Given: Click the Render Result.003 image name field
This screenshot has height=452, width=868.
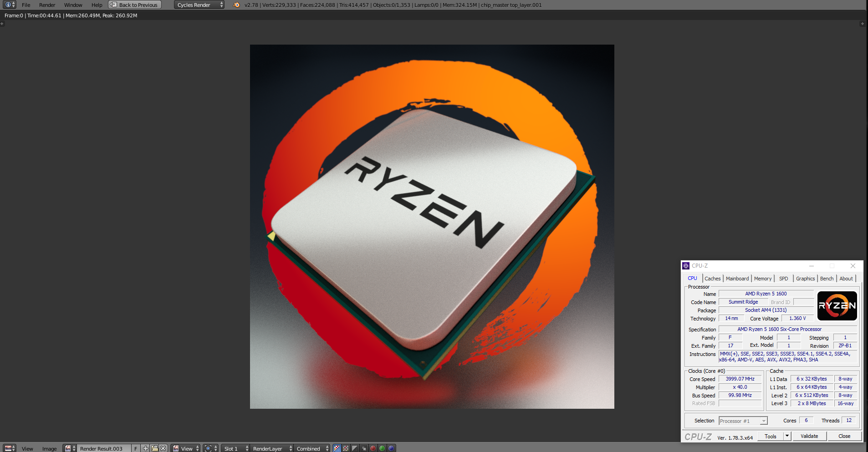Looking at the screenshot, I should coord(104,448).
